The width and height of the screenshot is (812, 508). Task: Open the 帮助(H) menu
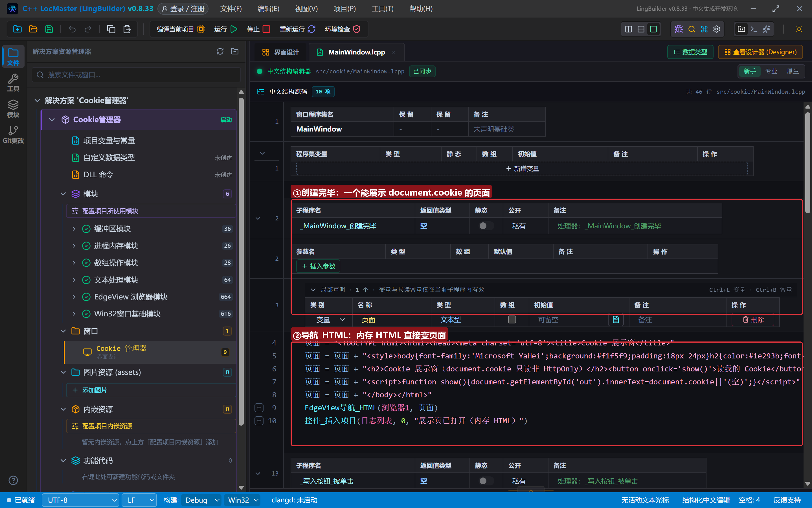click(421, 9)
